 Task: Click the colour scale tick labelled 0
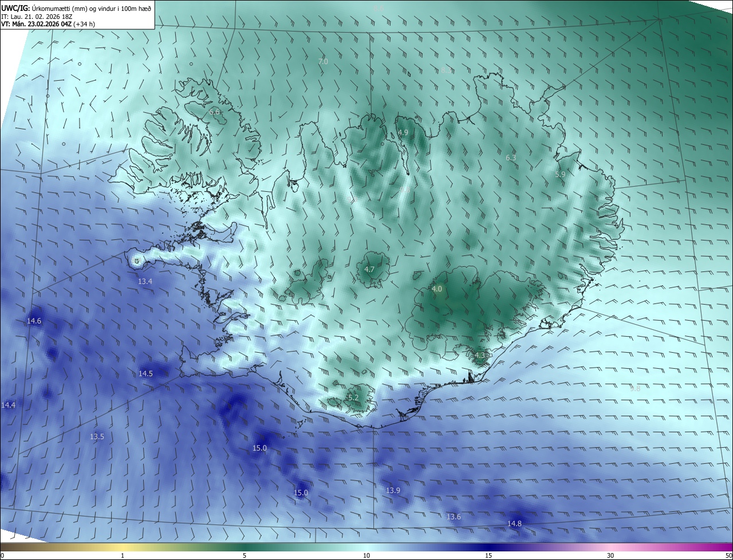tap(2, 555)
